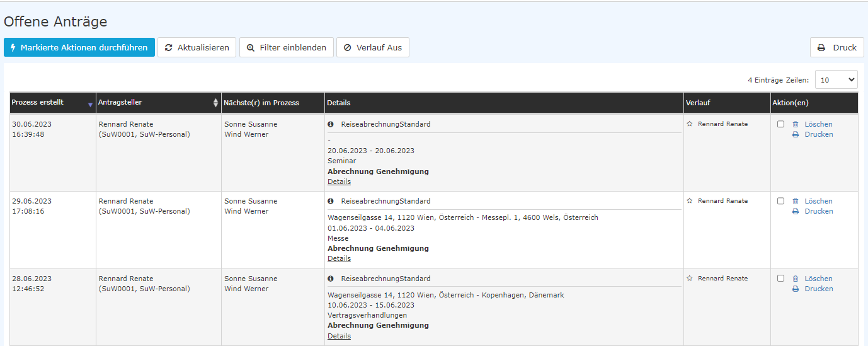Click star icon in 29.06.2023 Verlauf cell
The height and width of the screenshot is (346, 868).
[689, 201]
